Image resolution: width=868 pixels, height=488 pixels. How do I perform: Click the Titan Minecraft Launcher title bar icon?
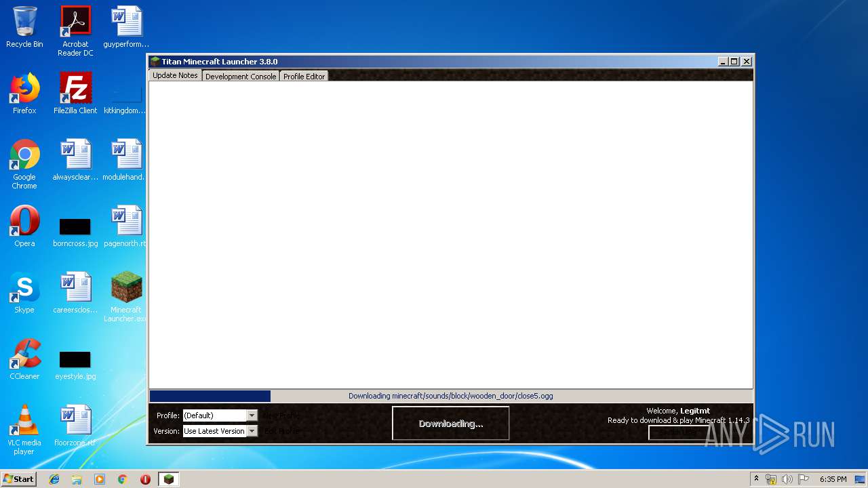pyautogui.click(x=155, y=62)
